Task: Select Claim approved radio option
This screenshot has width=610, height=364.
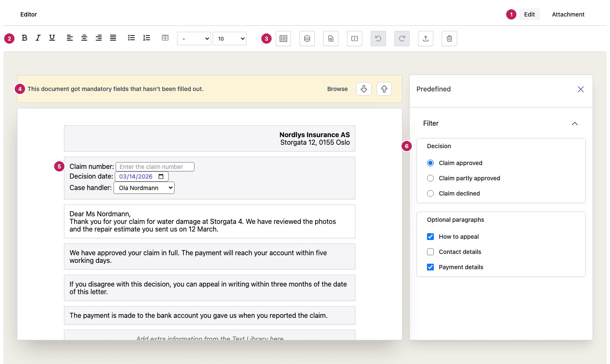Action: 430,163
